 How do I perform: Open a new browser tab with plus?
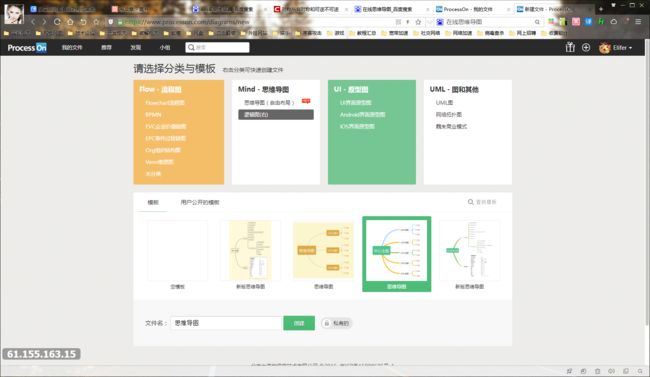pos(601,9)
